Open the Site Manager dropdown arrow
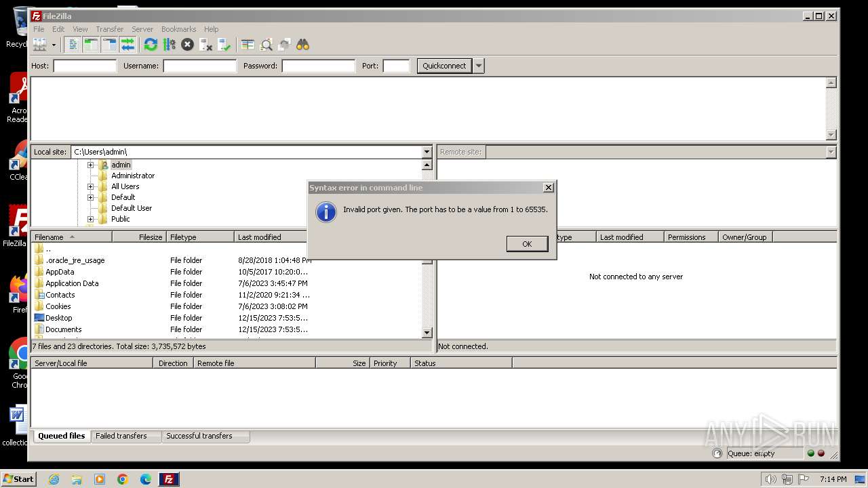This screenshot has width=868, height=488. tap(54, 45)
